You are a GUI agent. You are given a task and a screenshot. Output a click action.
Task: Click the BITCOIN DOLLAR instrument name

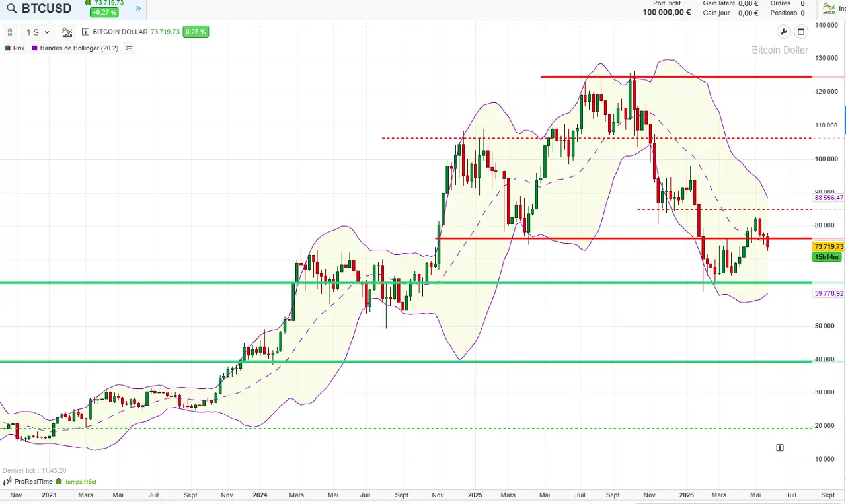click(x=120, y=32)
